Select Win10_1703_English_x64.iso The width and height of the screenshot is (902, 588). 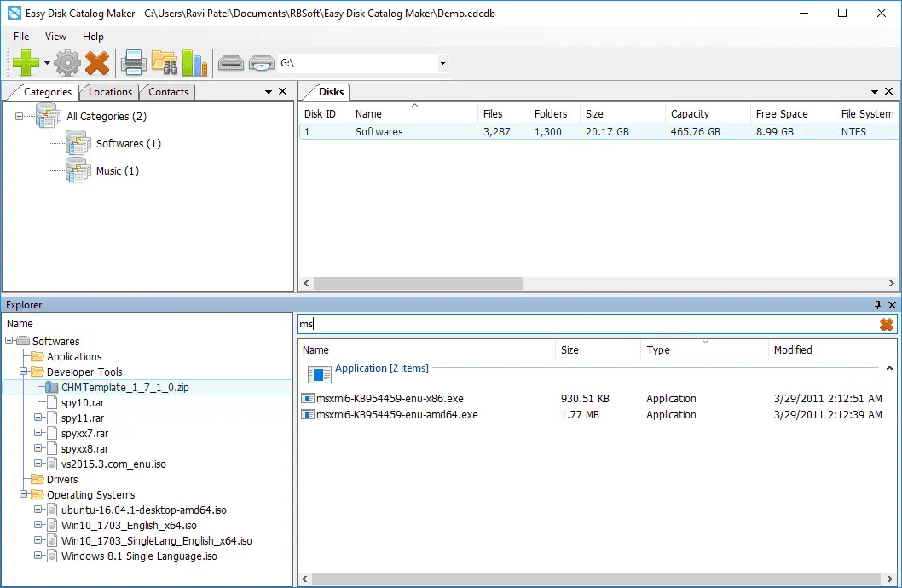pyautogui.click(x=129, y=525)
